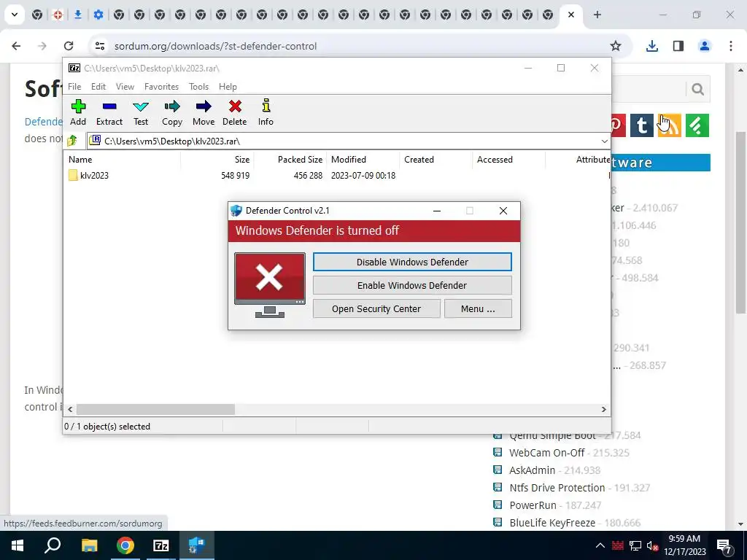This screenshot has width=747, height=560.
Task: Open the AskAdmin link
Action: pyautogui.click(x=532, y=470)
